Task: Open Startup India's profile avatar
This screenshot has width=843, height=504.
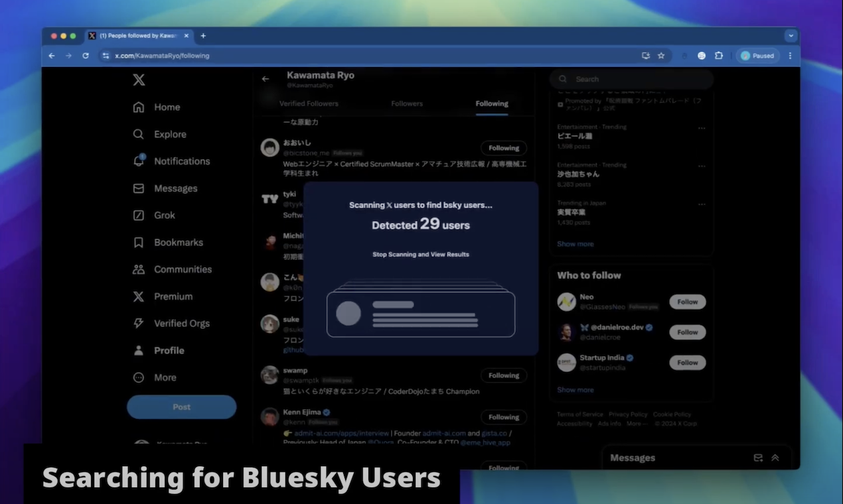Action: click(x=566, y=362)
